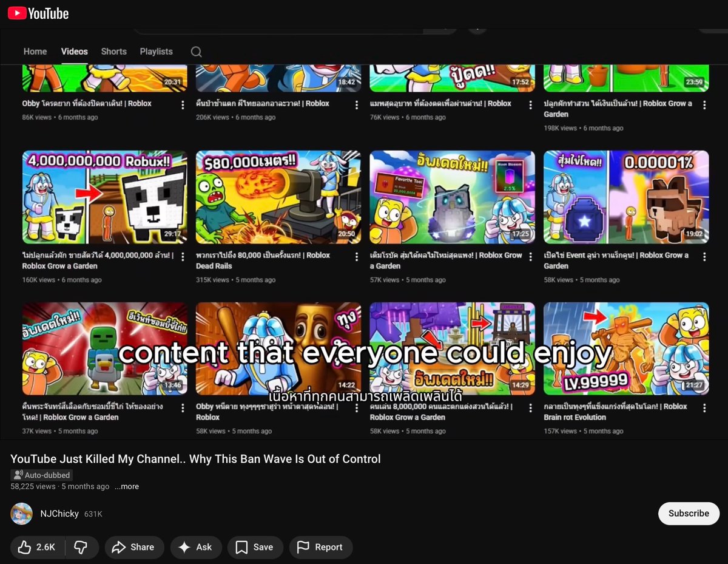Expand description with ...more
728x564 pixels.
tap(127, 486)
